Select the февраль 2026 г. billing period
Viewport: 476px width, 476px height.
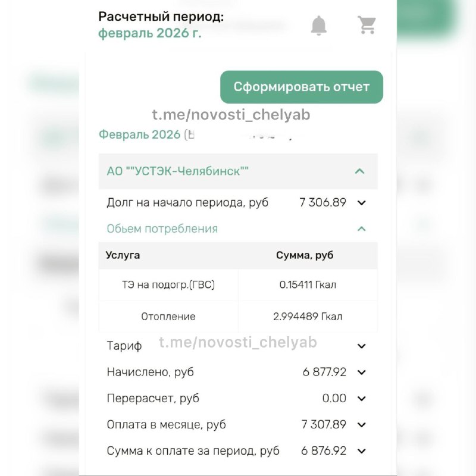pyautogui.click(x=150, y=33)
